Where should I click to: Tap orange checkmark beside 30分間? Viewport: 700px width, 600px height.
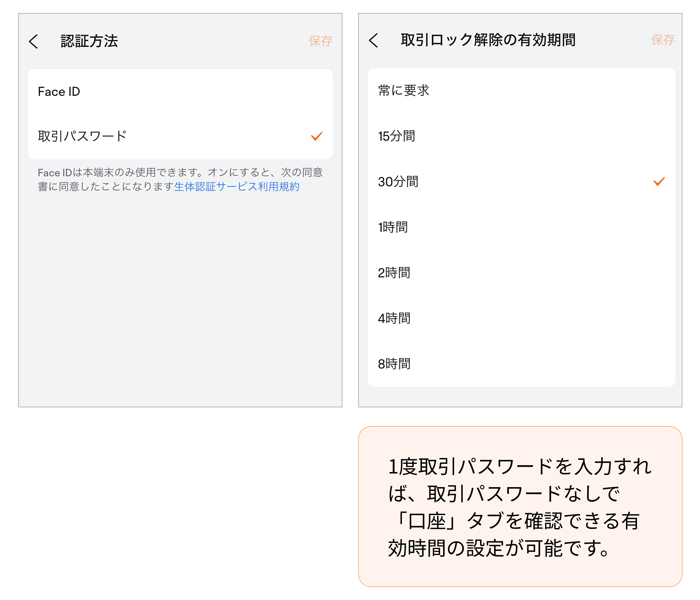pyautogui.click(x=659, y=182)
